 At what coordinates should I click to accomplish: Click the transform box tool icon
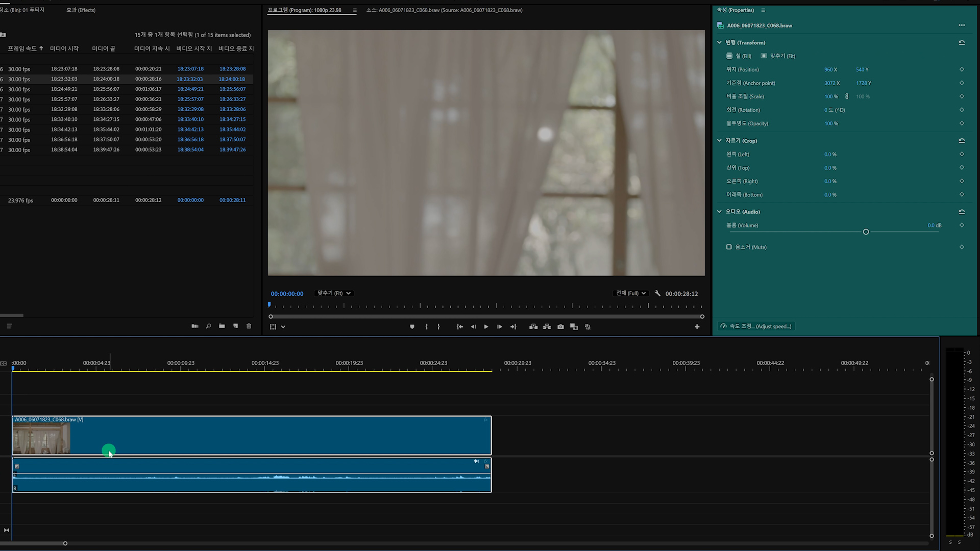pos(273,327)
